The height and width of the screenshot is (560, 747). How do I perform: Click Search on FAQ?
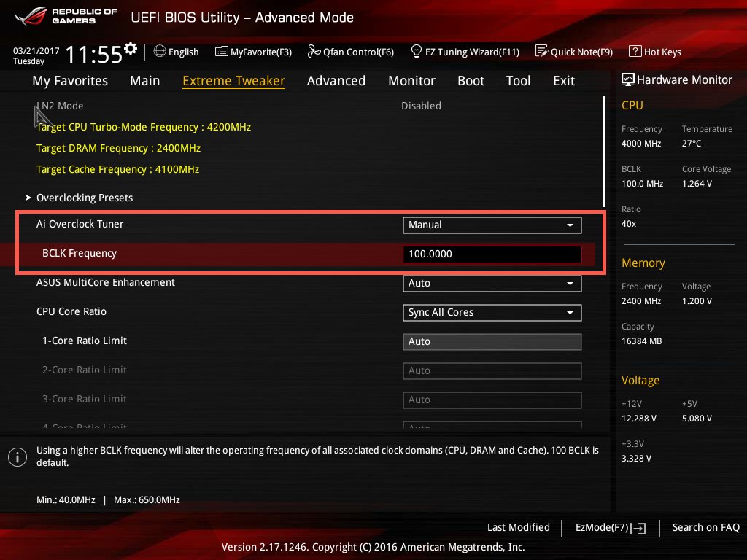point(706,527)
